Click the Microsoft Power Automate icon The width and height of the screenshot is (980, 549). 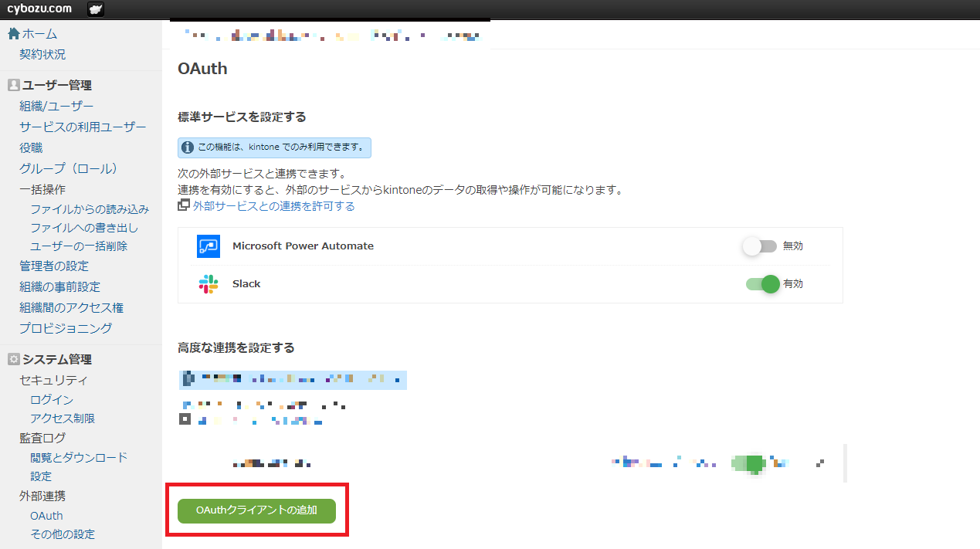[209, 246]
